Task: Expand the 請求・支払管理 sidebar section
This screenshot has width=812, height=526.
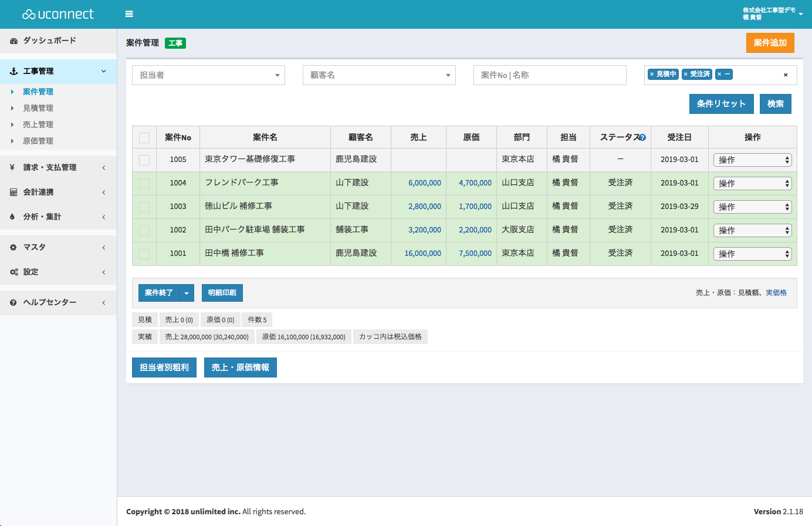Action: point(104,167)
